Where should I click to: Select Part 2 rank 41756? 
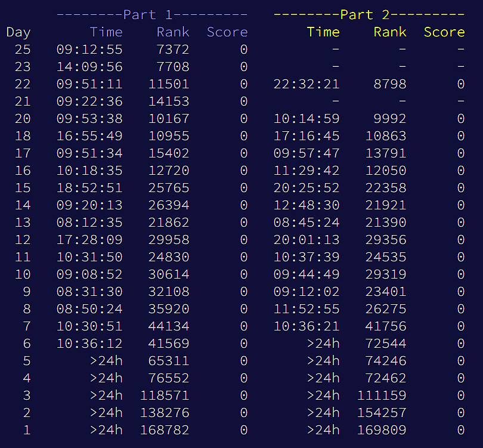386,326
